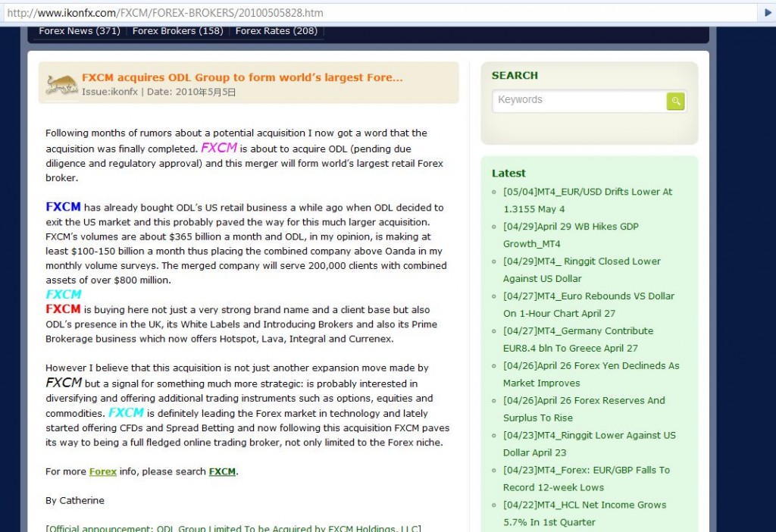Open Germany Contribute EUR8.4 bln link

coord(578,340)
